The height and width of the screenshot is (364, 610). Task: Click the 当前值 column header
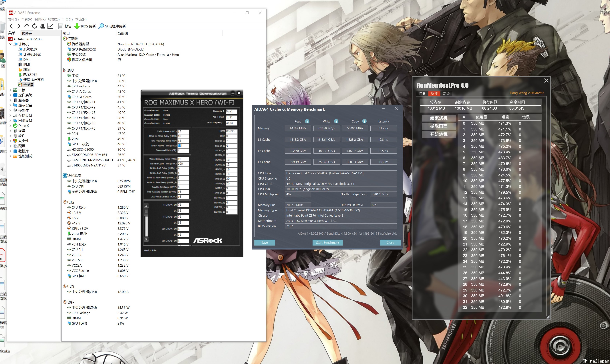click(122, 33)
